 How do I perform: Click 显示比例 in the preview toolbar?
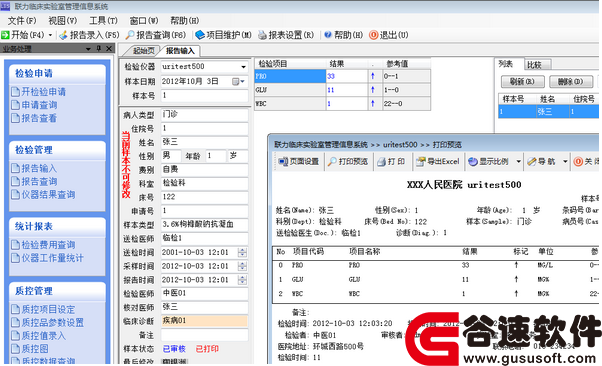488,162
